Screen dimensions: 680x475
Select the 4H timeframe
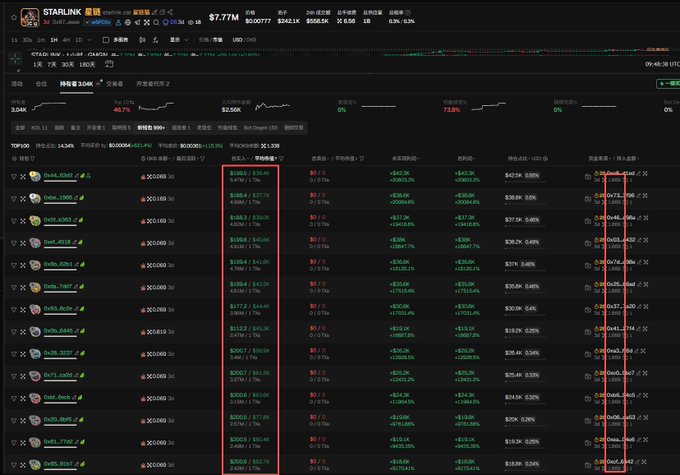pyautogui.click(x=66, y=40)
